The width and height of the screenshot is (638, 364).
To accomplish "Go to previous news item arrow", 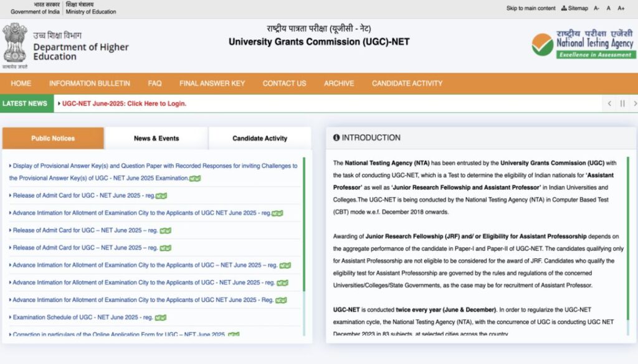I will (609, 103).
